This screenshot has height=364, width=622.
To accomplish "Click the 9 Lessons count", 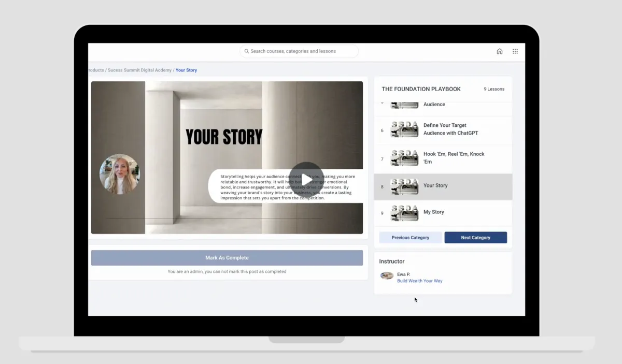I will point(494,89).
